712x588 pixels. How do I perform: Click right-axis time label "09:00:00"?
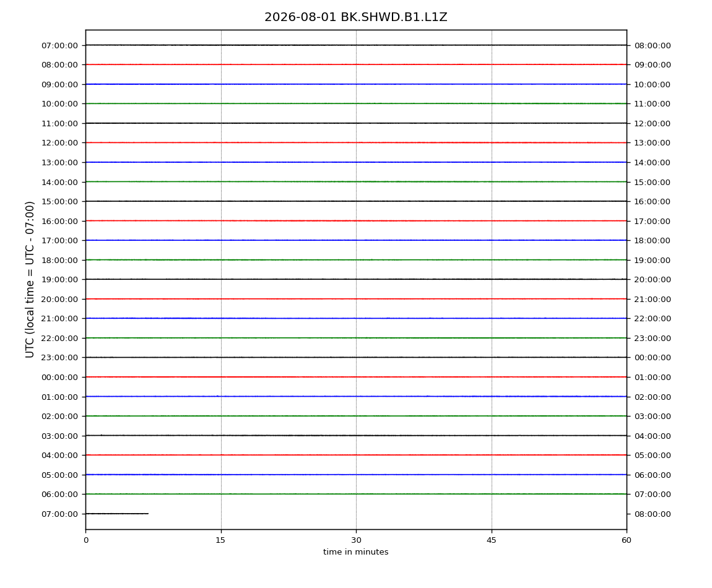(653, 65)
